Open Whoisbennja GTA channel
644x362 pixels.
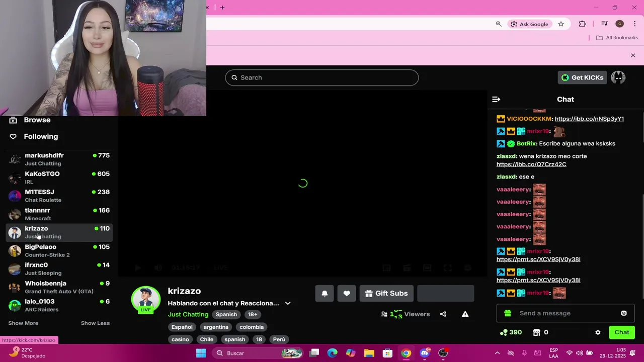point(59,287)
